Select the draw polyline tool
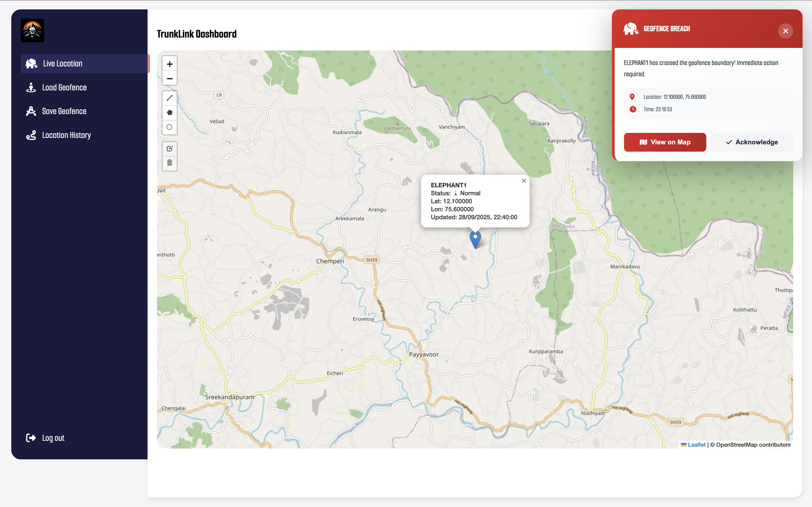812x507 pixels. pyautogui.click(x=170, y=98)
